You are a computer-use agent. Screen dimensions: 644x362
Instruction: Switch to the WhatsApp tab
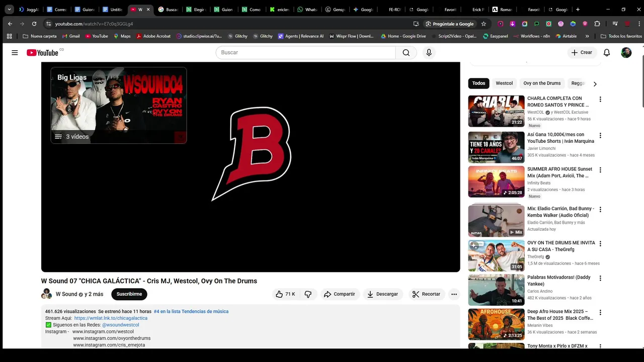click(x=307, y=10)
